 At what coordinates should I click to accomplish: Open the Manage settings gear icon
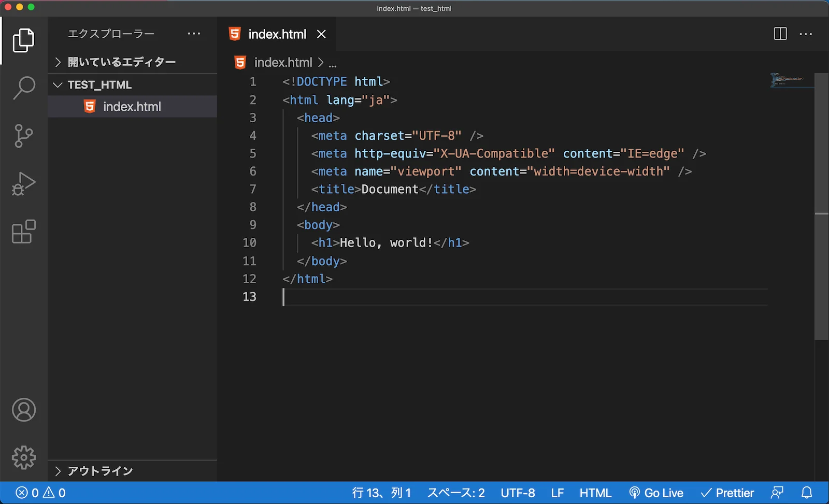pyautogui.click(x=23, y=457)
